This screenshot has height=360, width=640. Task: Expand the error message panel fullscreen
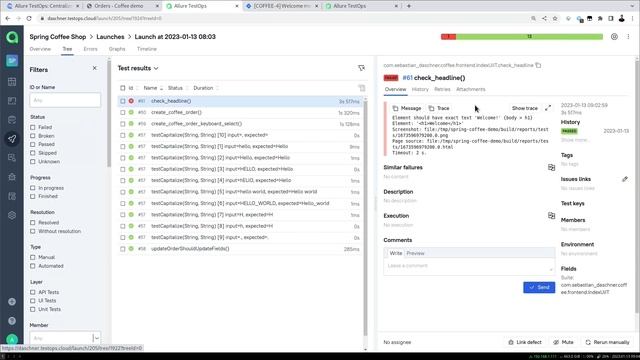click(x=548, y=108)
